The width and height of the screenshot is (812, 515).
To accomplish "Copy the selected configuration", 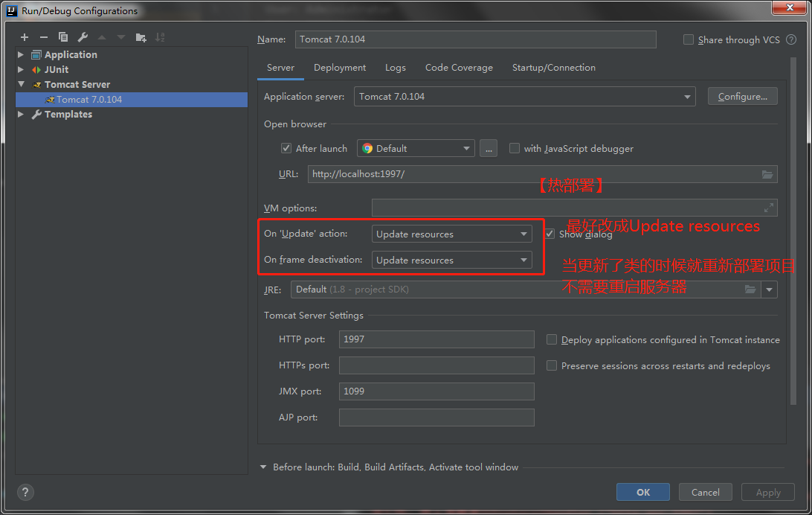I will pyautogui.click(x=63, y=37).
